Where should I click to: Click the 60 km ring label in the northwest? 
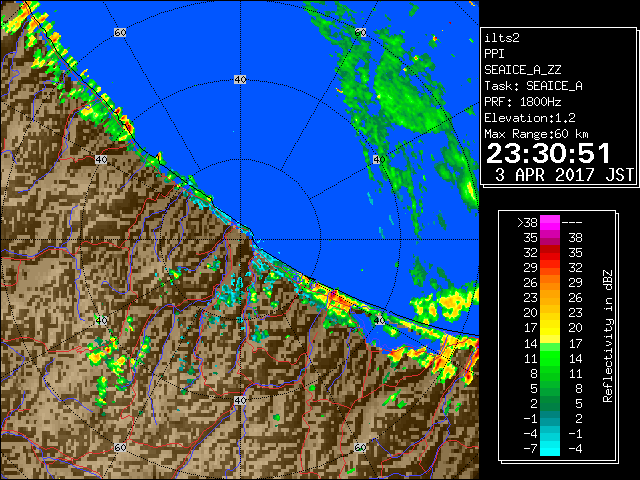(x=120, y=32)
